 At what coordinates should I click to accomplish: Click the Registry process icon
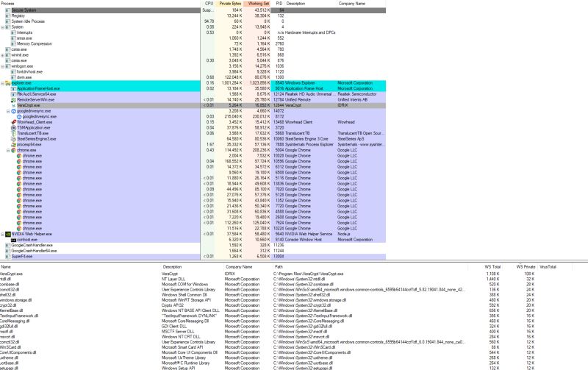coord(8,15)
